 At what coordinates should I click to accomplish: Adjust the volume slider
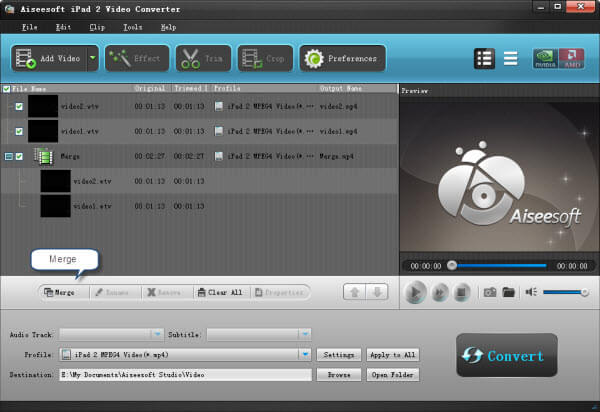pos(566,292)
